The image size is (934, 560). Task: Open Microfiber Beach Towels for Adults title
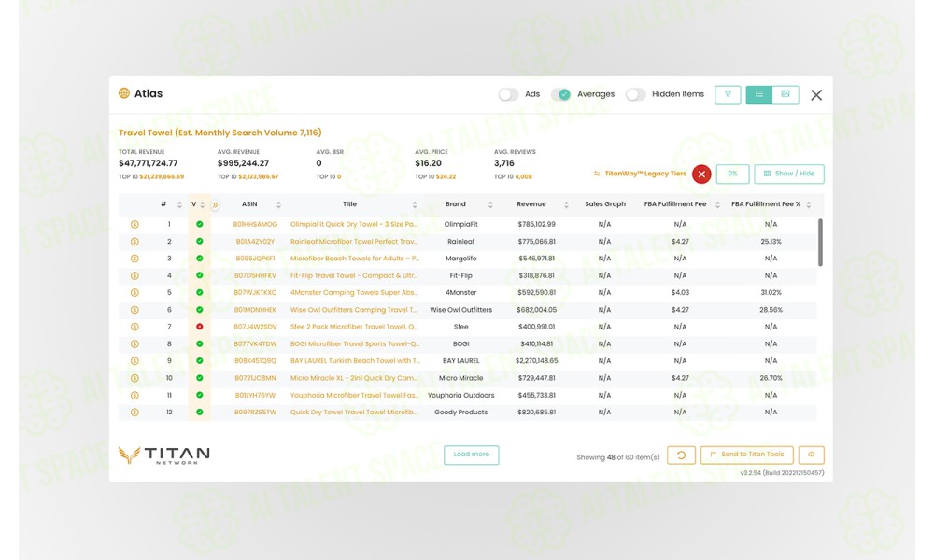coord(355,259)
